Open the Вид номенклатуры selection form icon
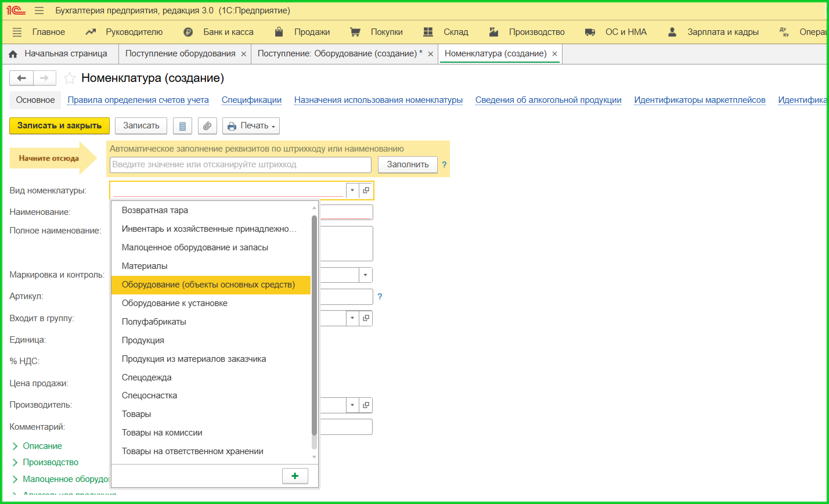The width and height of the screenshot is (829, 504). pyautogui.click(x=366, y=190)
